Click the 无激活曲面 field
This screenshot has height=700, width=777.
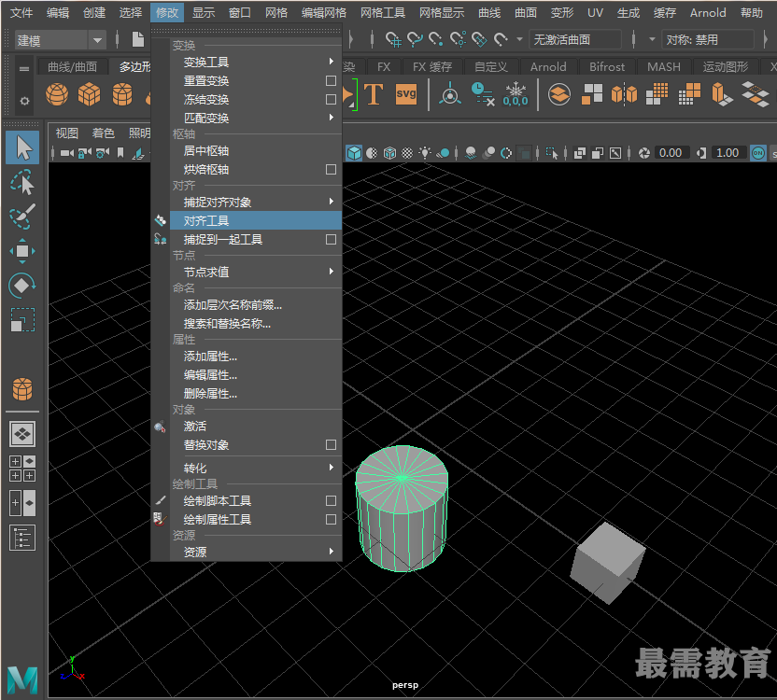pyautogui.click(x=575, y=39)
